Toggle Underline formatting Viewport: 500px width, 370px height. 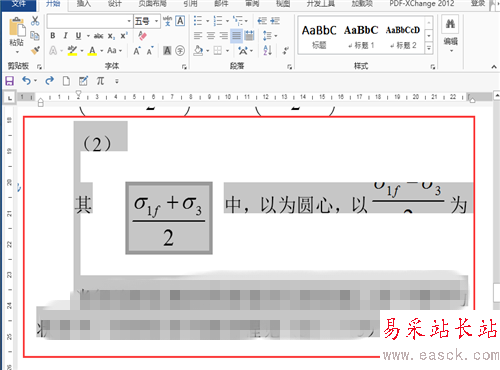(78, 36)
